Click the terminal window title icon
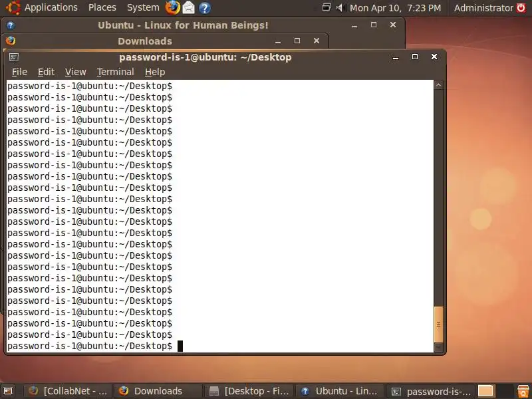The width and height of the screenshot is (532, 399). click(x=14, y=57)
